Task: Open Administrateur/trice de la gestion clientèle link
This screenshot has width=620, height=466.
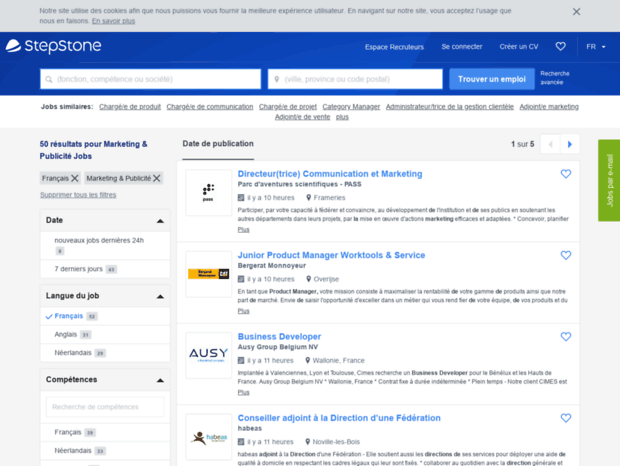Action: 450,107
